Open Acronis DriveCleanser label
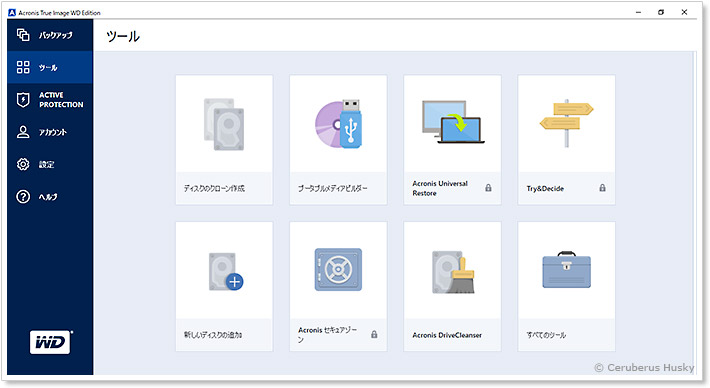 (447, 335)
